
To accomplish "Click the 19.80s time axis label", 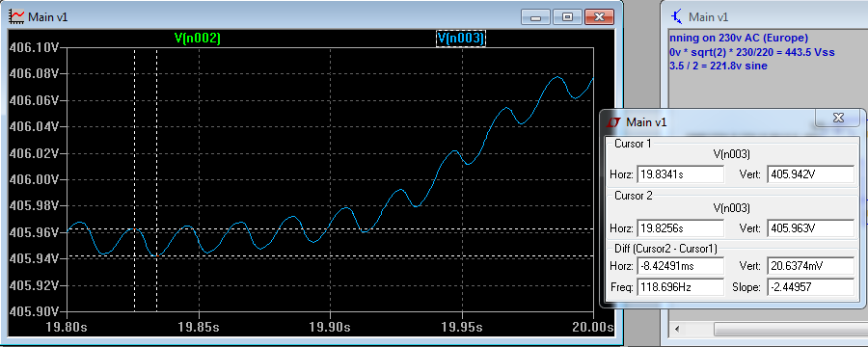I will point(67,327).
